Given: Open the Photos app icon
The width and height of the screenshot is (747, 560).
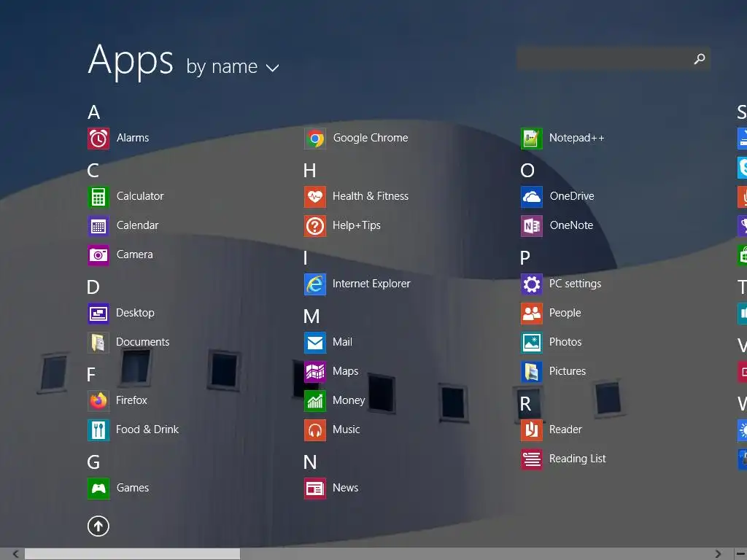Looking at the screenshot, I should (x=531, y=343).
